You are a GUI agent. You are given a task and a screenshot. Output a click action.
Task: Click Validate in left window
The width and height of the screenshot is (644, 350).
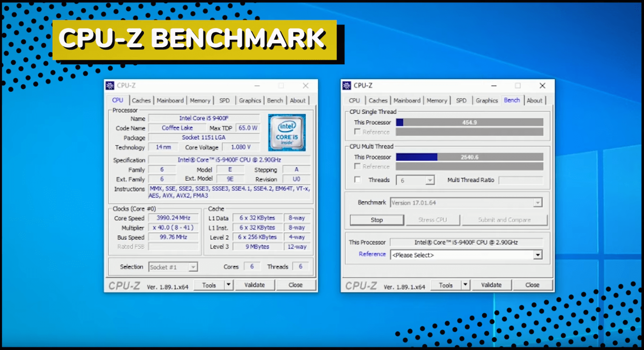(x=254, y=285)
